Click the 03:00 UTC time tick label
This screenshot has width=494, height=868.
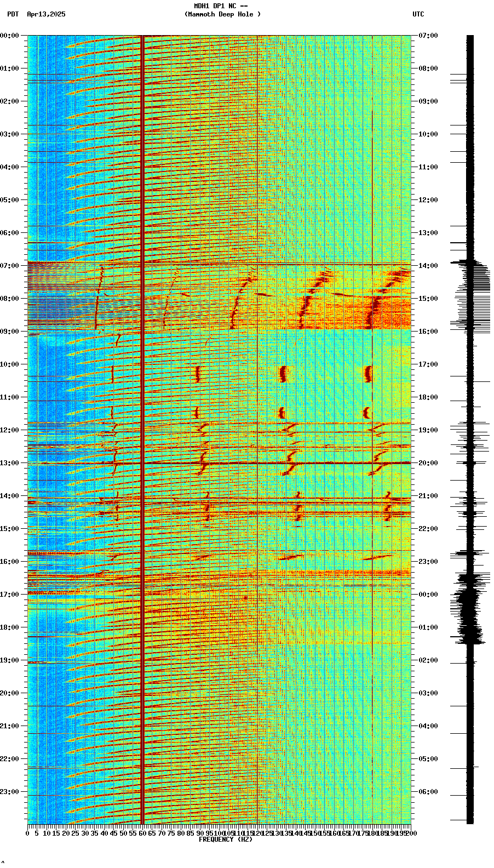[x=428, y=693]
